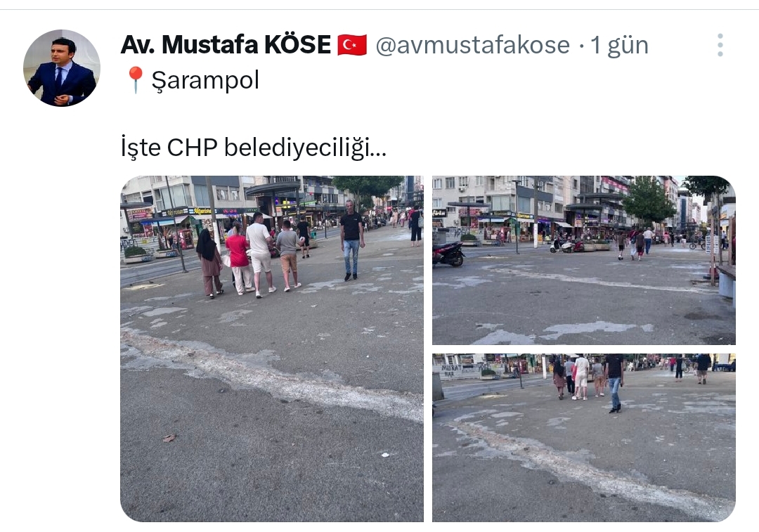
Task: Open the large left street photo
Action: 272,349
